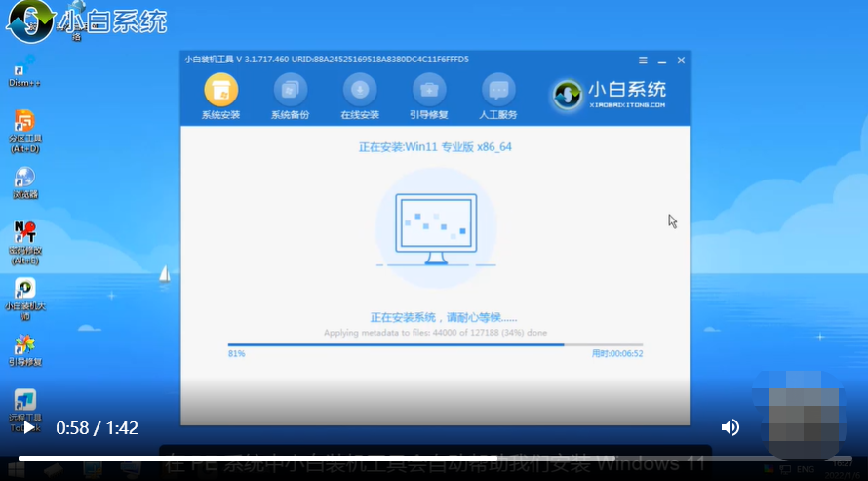868x481 pixels.
Task: Open the 远程工具 remote tool desktop icon
Action: tap(24, 401)
